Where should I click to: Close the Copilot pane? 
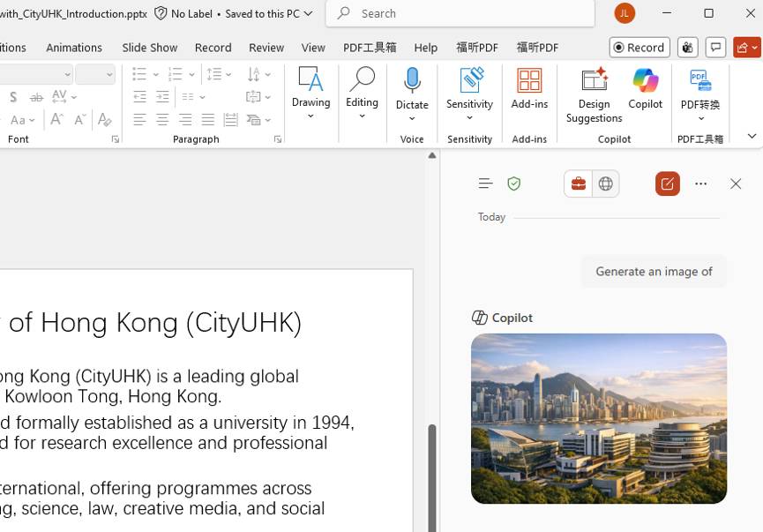(736, 184)
